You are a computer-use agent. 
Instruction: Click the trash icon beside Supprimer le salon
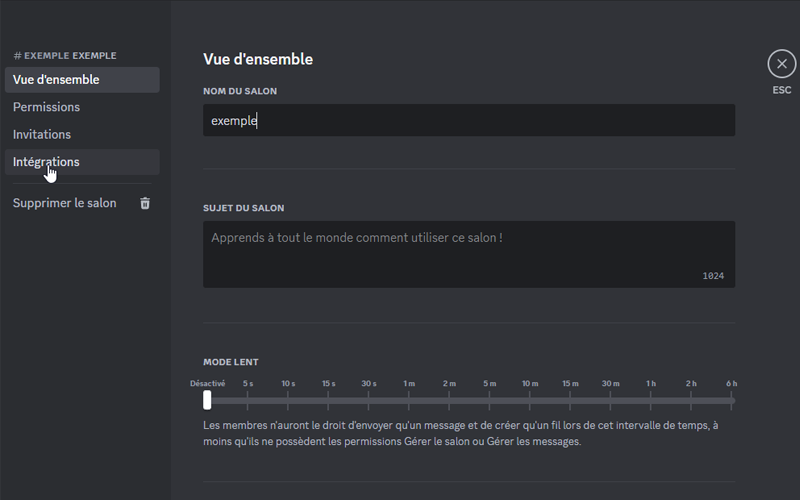click(145, 203)
